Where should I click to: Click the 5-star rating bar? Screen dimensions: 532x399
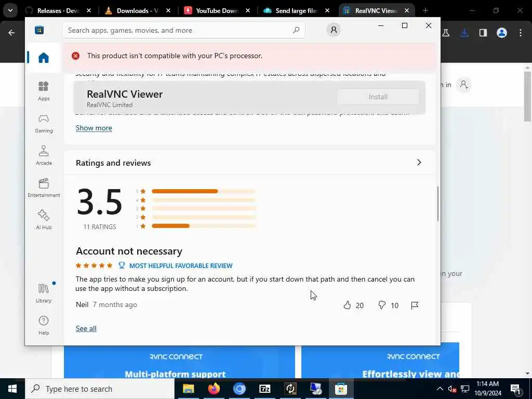(x=204, y=191)
